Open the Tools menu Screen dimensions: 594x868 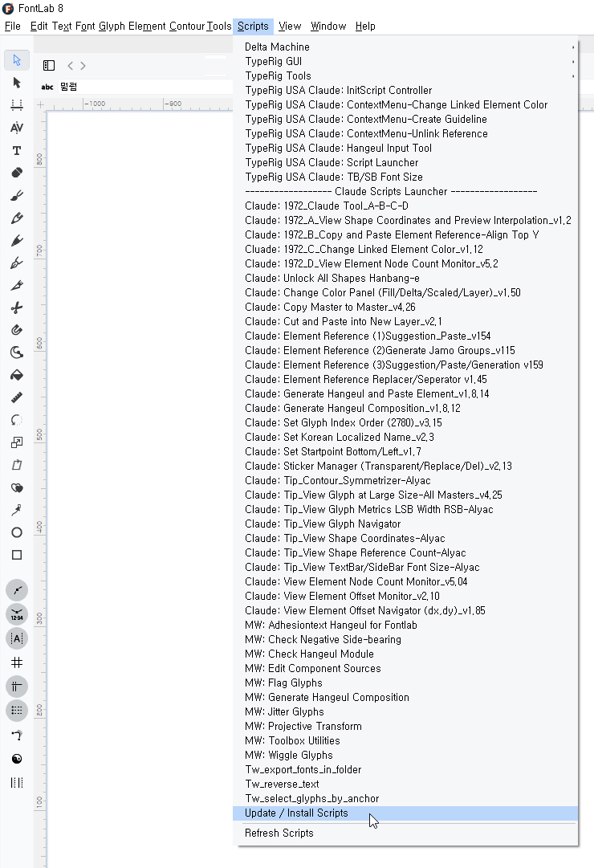click(x=219, y=26)
